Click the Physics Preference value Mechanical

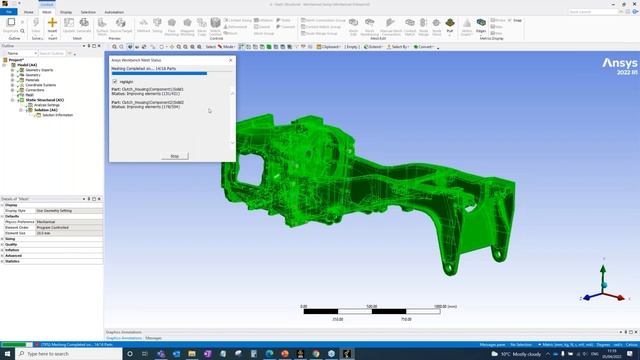tap(69, 222)
